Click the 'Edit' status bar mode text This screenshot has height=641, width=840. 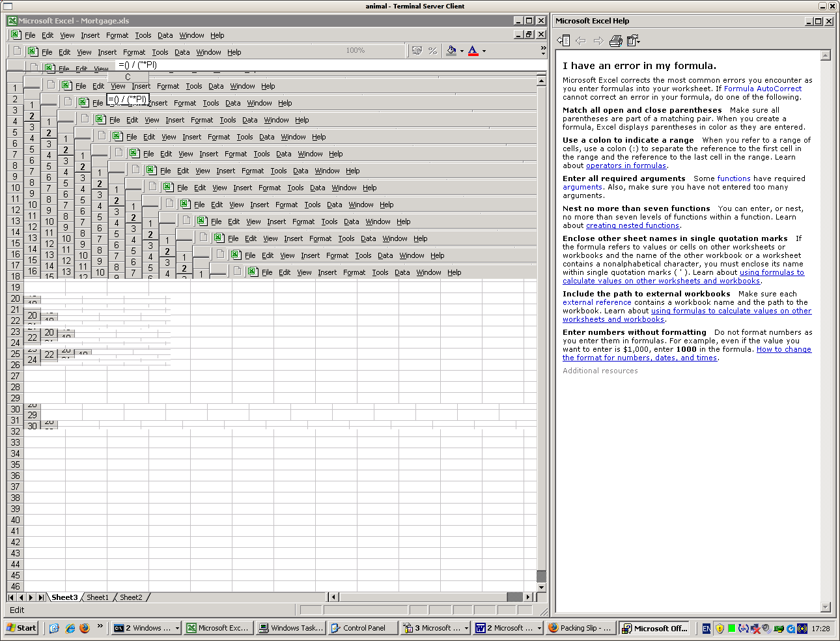point(17,610)
